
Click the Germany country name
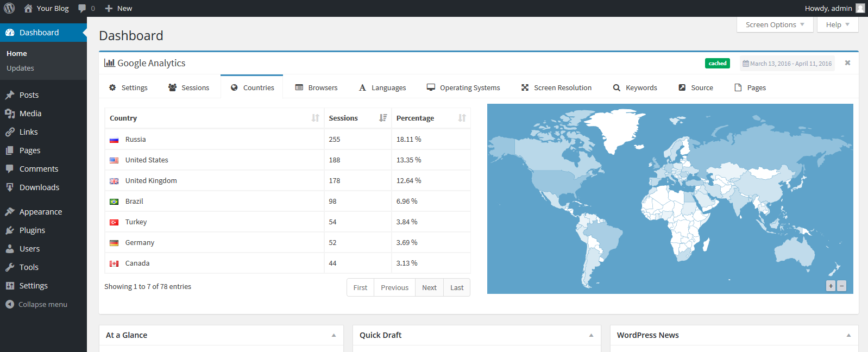140,243
